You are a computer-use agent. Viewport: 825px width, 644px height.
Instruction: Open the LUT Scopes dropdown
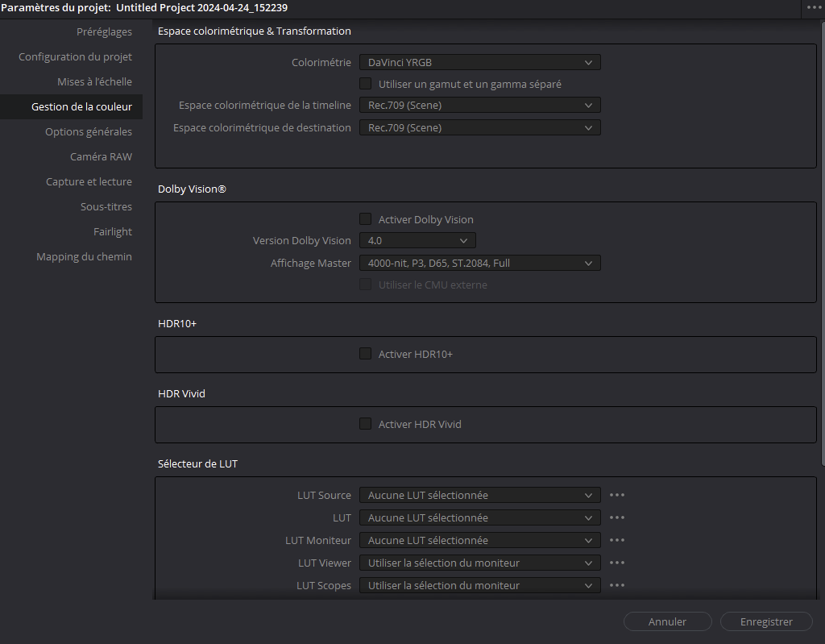(x=480, y=585)
